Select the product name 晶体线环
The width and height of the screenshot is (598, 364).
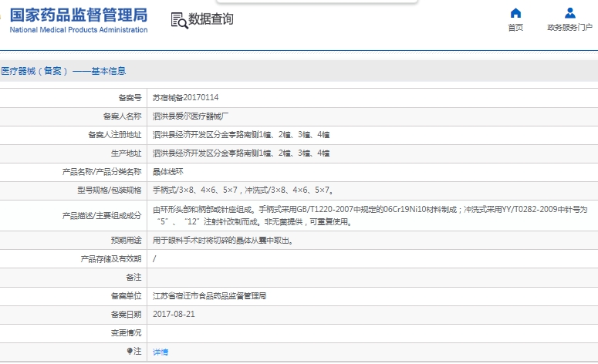[167, 172]
